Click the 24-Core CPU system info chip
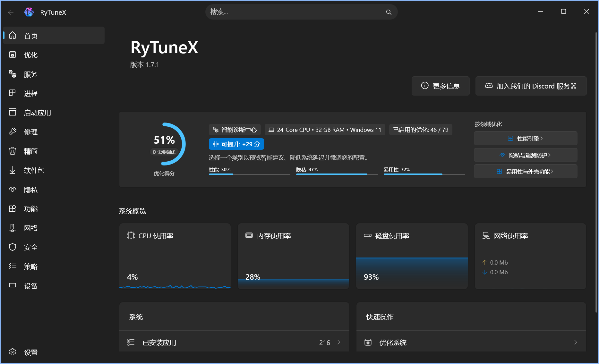The height and width of the screenshot is (364, 599). click(x=325, y=130)
